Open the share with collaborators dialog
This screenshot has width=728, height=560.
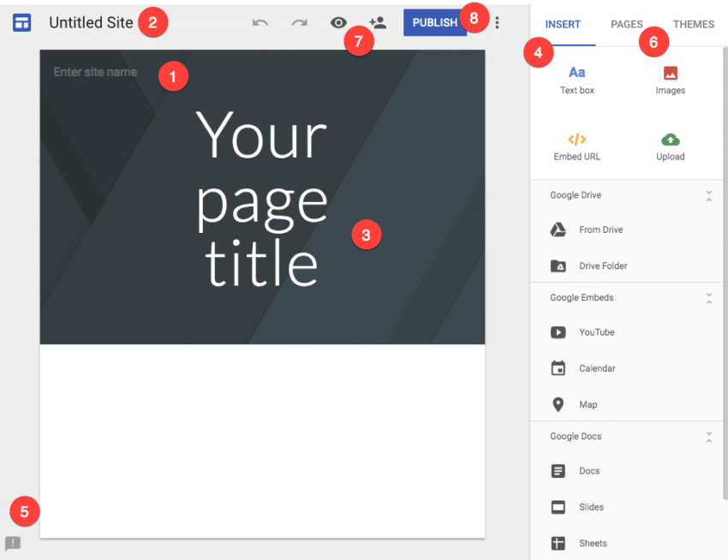[378, 23]
